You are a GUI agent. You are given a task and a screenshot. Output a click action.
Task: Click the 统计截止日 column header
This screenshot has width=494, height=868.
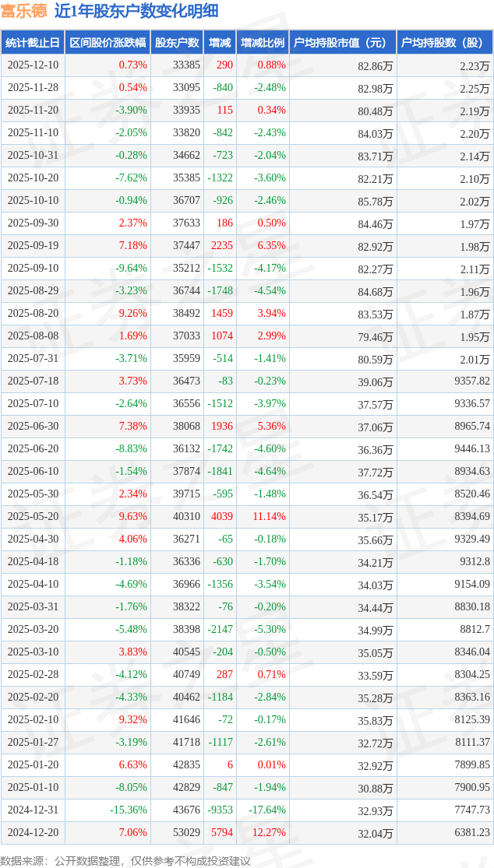(x=32, y=43)
